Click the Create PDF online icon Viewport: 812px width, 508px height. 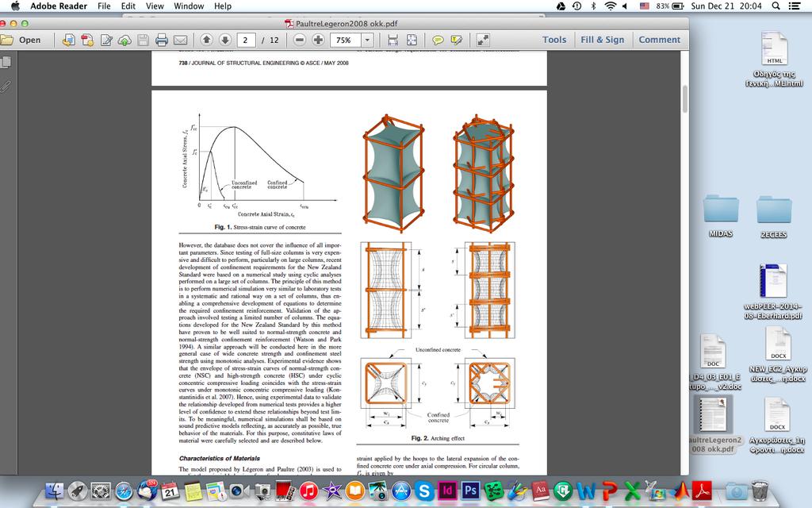click(x=87, y=40)
